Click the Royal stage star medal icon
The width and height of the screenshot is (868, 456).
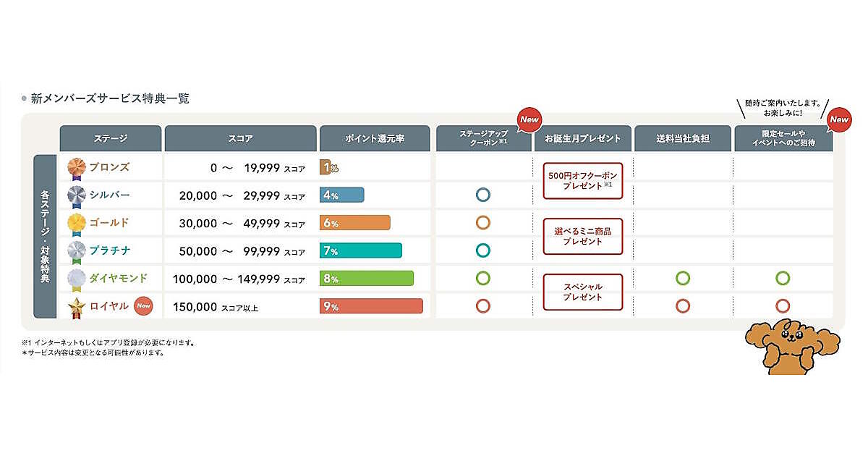77,307
